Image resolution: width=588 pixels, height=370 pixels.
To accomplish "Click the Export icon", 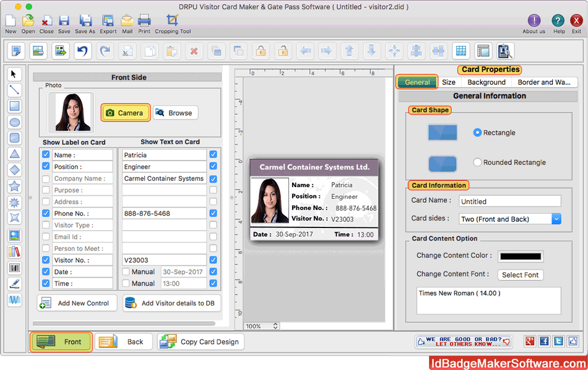I will [108, 21].
